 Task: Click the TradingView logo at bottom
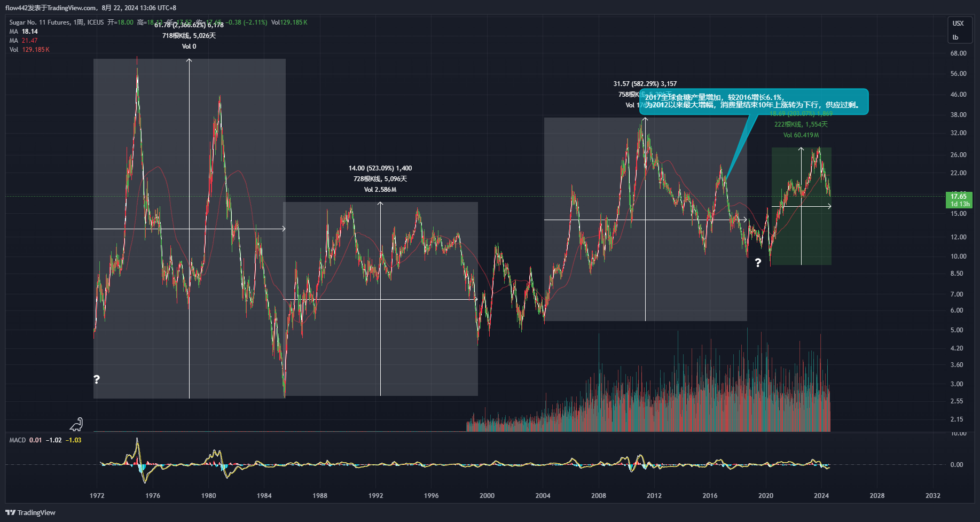point(30,512)
